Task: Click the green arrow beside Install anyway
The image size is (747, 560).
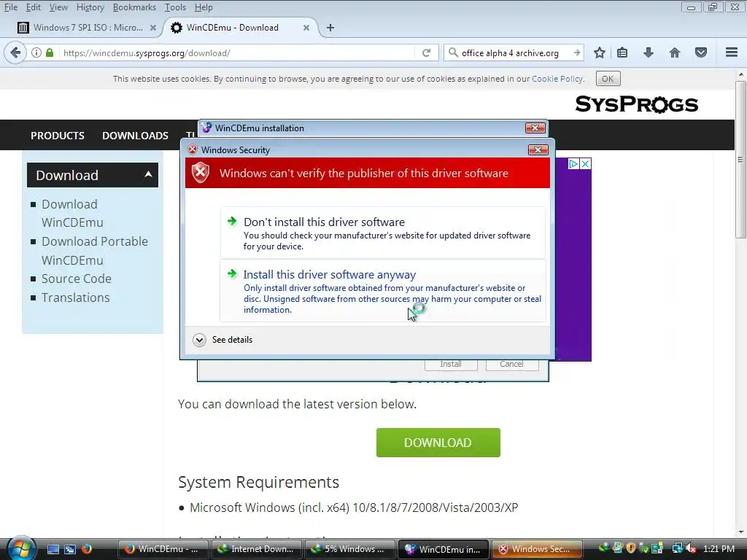Action: click(232, 273)
